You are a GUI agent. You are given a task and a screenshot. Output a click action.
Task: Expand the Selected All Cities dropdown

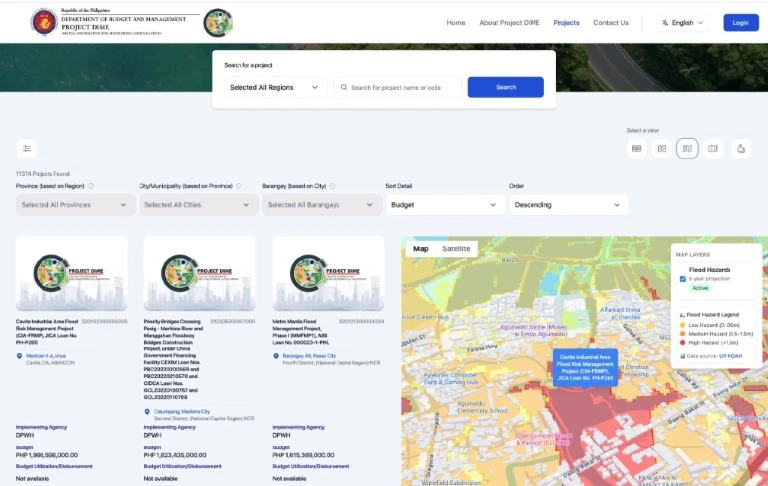(x=198, y=205)
